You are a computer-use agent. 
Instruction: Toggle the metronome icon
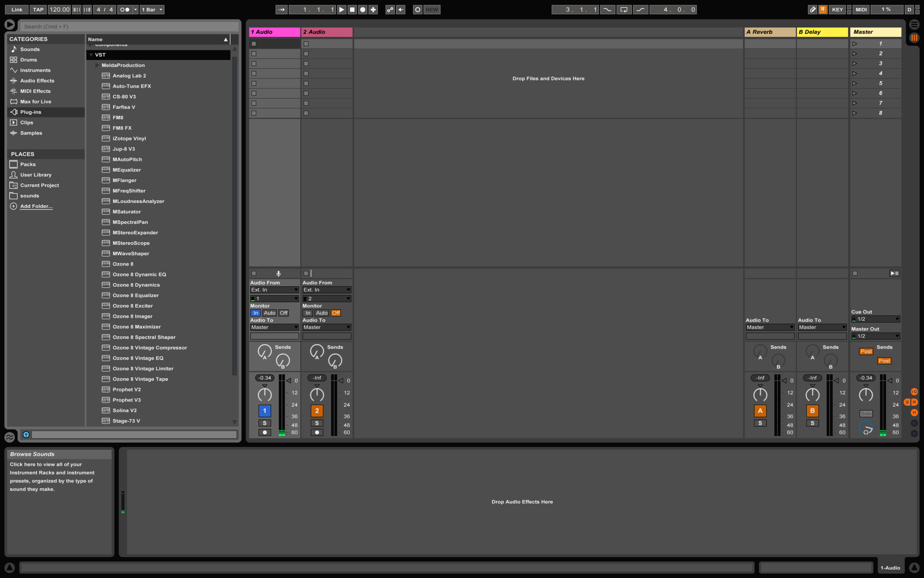click(125, 10)
